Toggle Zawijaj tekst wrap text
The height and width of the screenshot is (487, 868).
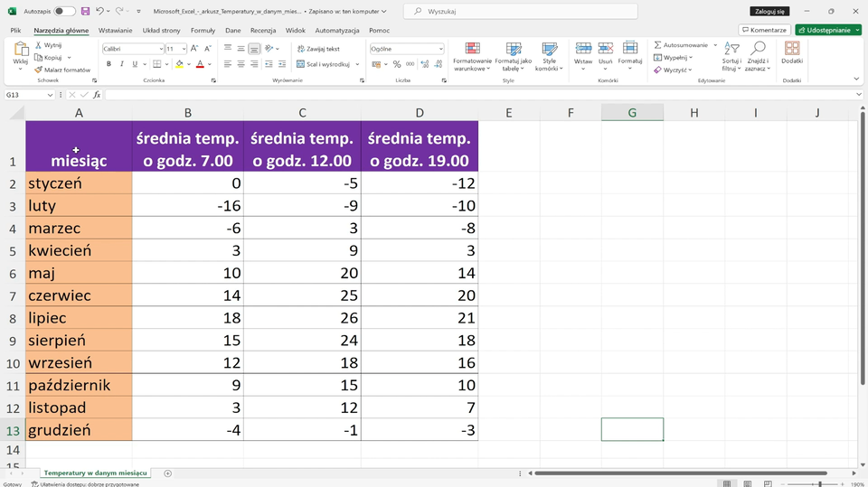[x=318, y=49]
